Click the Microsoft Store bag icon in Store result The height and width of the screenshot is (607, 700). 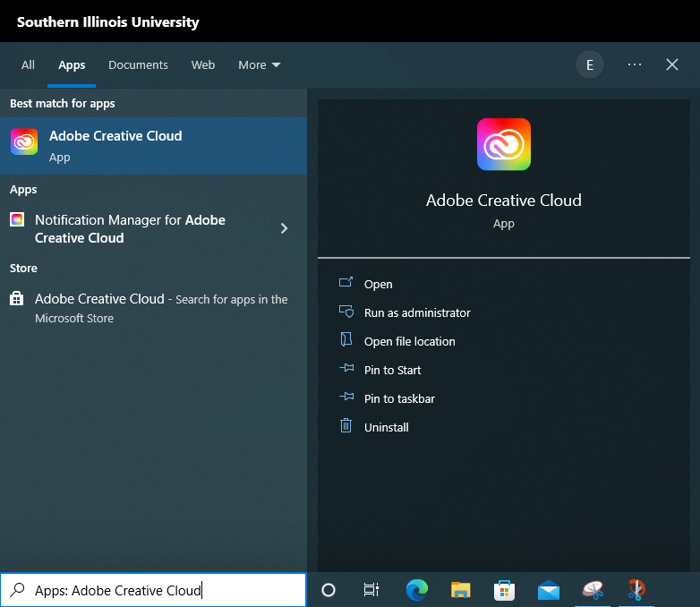tap(16, 298)
